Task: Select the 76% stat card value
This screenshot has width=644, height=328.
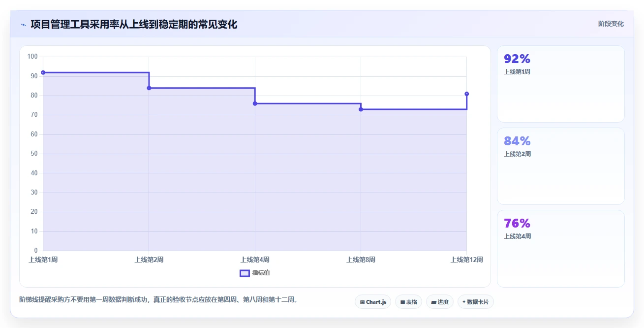Action: click(x=517, y=224)
